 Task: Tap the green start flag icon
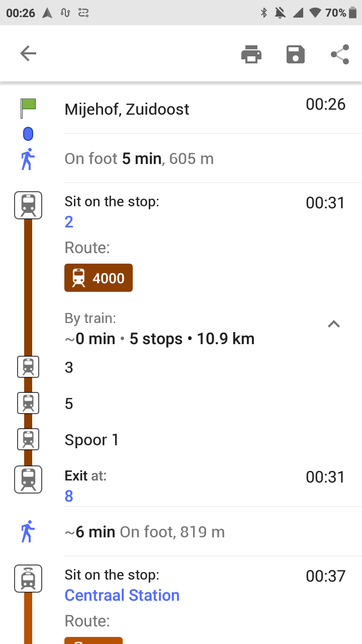(x=28, y=108)
